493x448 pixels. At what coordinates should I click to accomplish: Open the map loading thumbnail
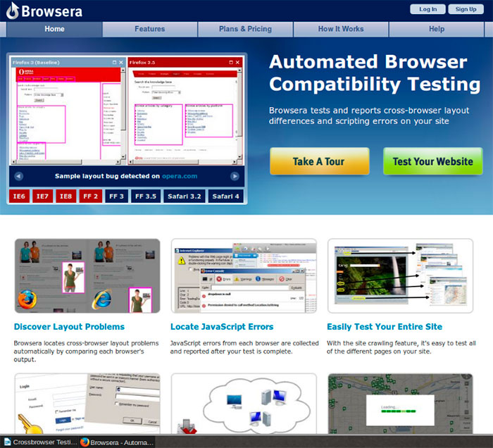[400, 404]
